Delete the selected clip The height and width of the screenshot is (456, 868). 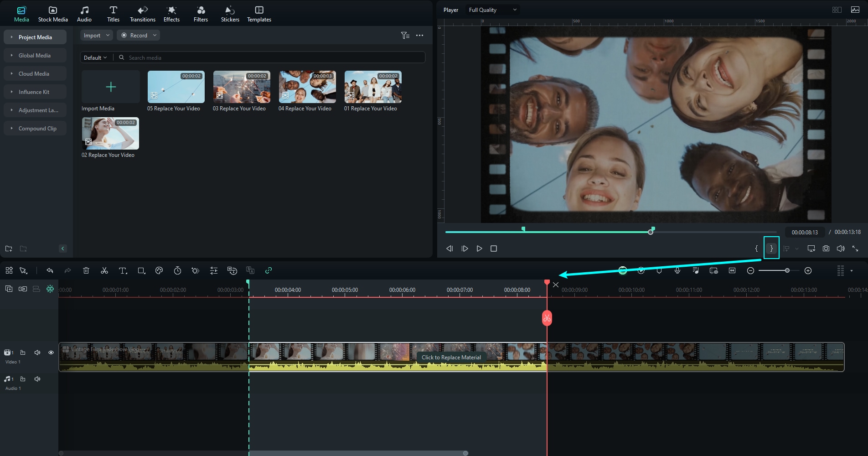(86, 270)
